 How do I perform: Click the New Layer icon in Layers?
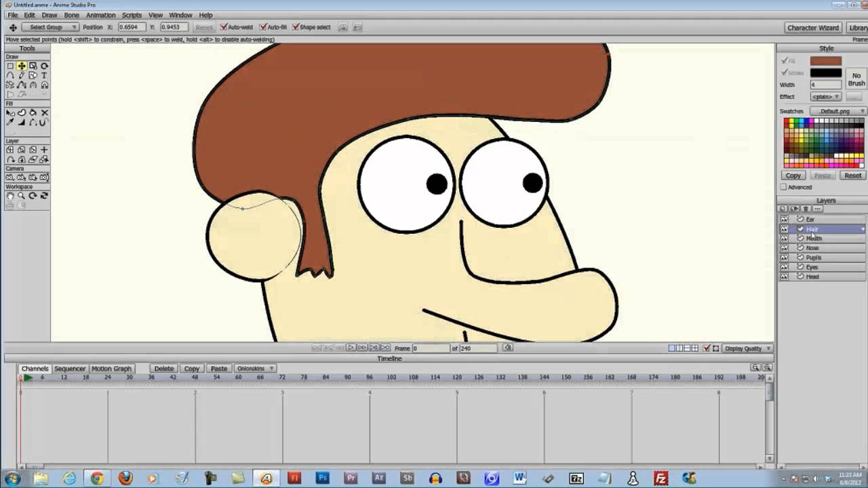click(x=783, y=209)
